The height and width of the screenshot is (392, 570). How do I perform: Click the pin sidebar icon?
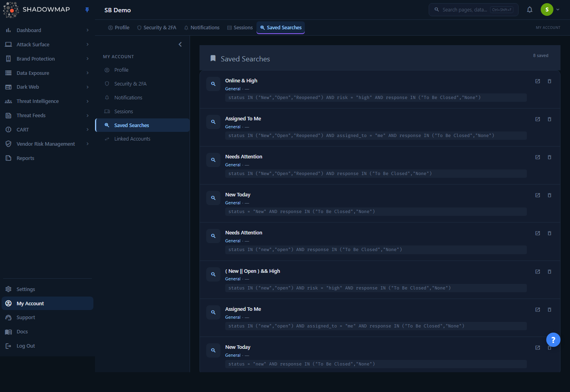87,10
